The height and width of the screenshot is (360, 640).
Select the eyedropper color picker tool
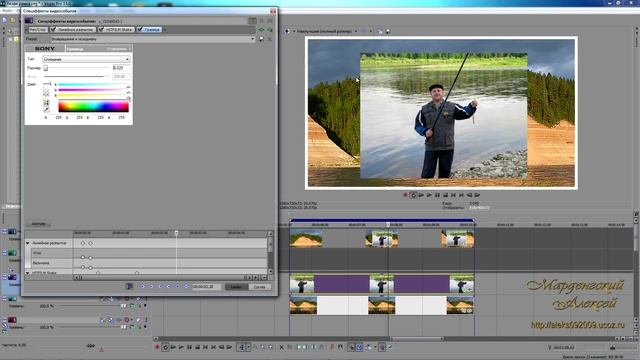tap(46, 109)
